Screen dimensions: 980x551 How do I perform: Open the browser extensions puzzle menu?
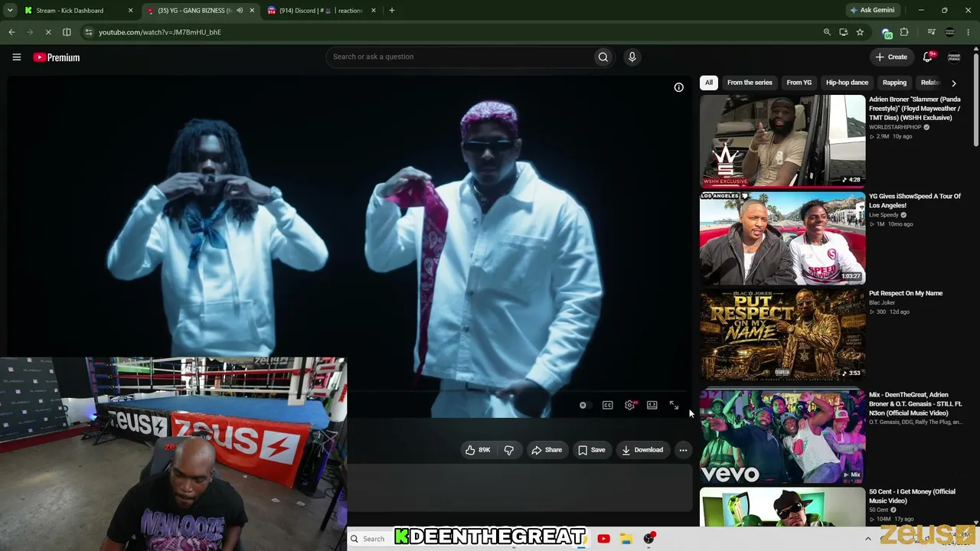coord(904,32)
